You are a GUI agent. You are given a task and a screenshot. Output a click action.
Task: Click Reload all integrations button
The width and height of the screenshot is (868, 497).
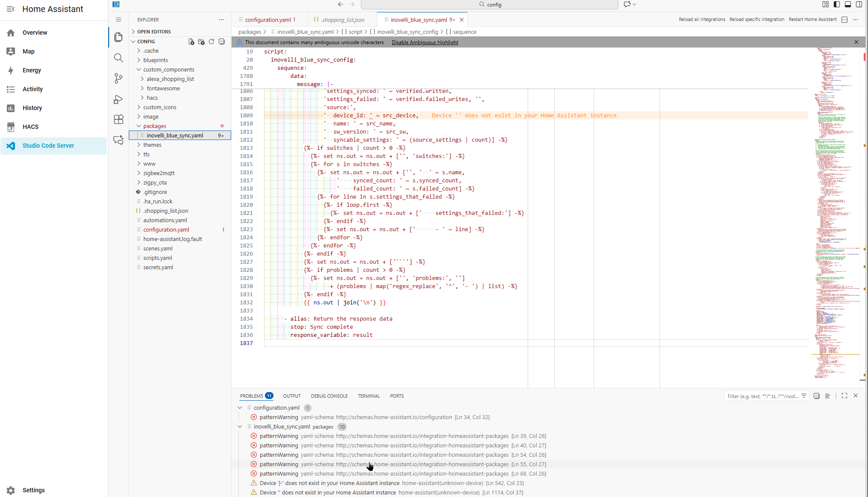702,20
